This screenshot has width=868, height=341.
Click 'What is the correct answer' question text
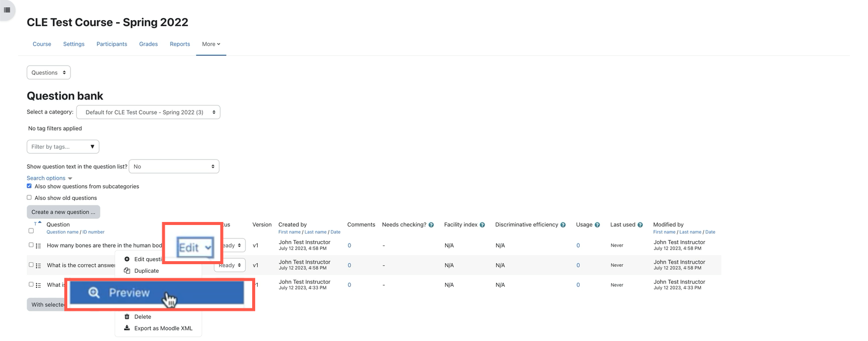[81, 265]
